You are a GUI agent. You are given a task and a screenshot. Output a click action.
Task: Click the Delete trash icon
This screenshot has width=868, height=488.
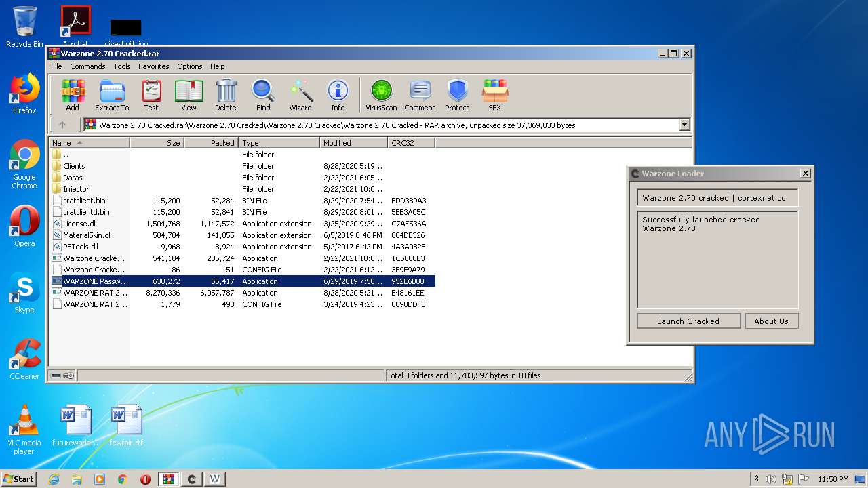[226, 95]
